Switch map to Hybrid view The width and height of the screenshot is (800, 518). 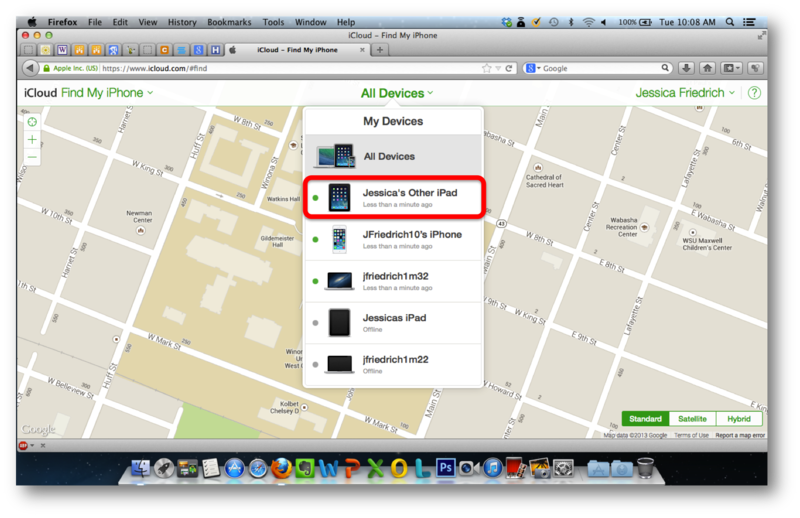point(739,419)
